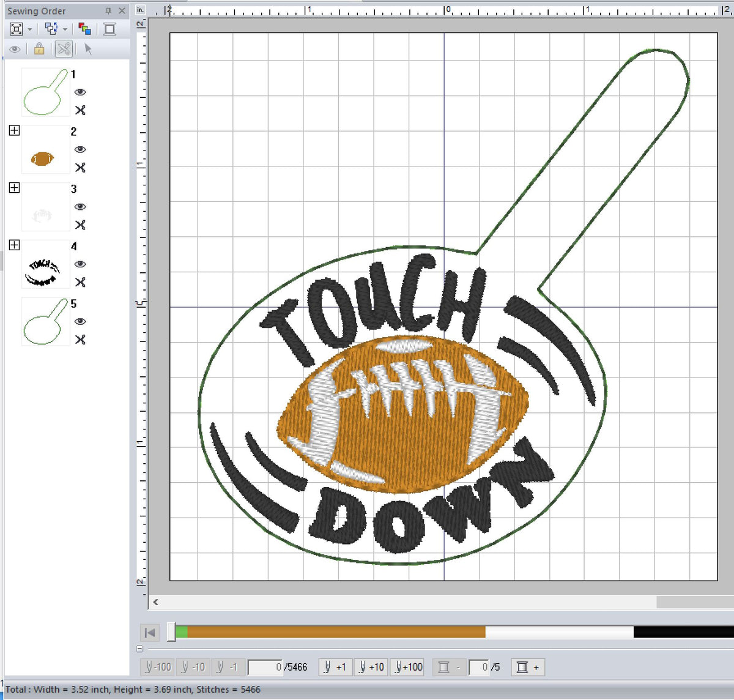The image size is (734, 700).
Task: Open the dropdown next to the regroup icon
Action: (x=64, y=29)
